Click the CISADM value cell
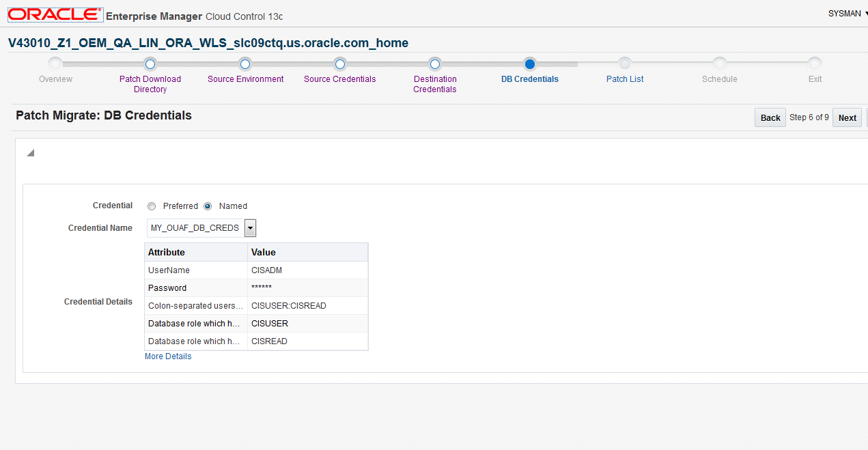868x450 pixels. [307, 270]
